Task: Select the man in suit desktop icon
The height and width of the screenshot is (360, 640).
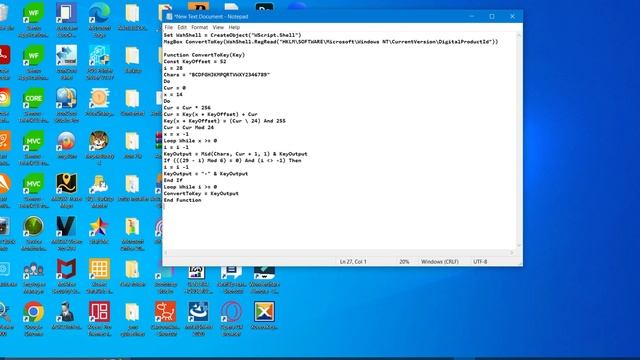Action: [66, 312]
